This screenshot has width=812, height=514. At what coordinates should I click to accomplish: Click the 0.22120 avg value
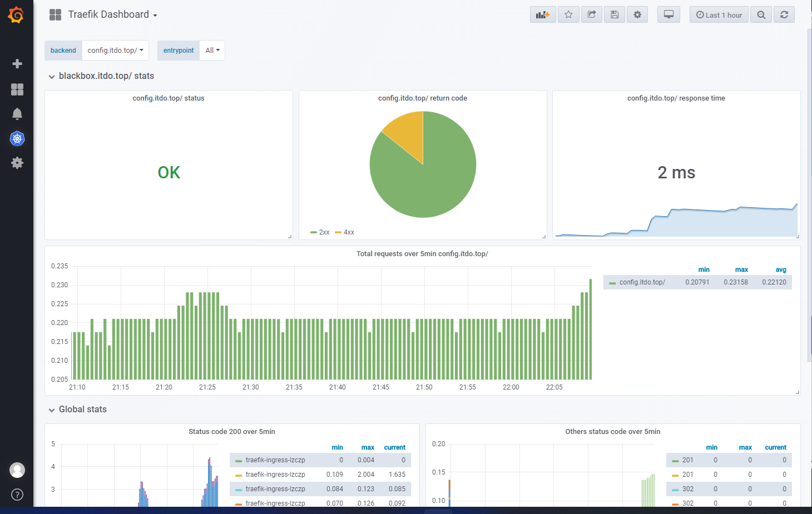point(774,282)
